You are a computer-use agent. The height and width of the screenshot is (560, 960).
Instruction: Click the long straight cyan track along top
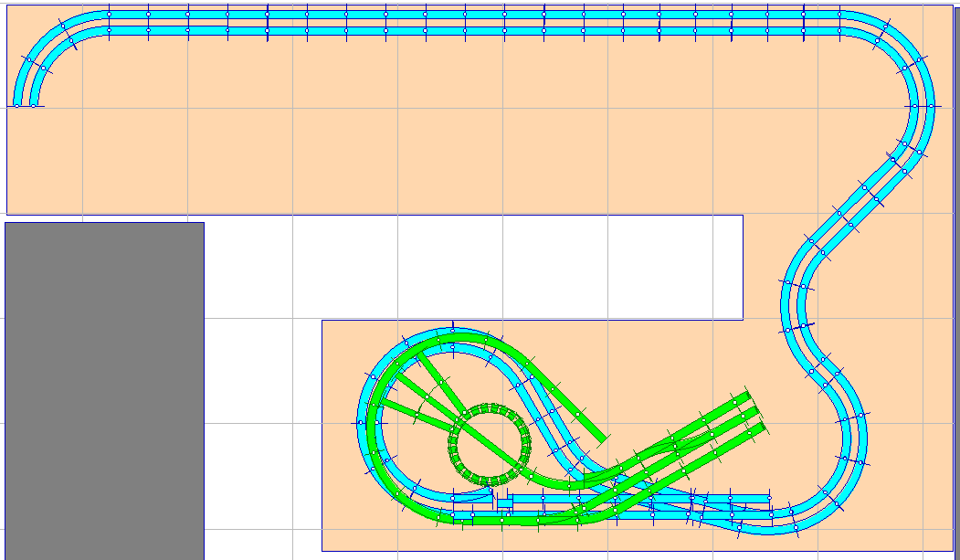(457, 23)
